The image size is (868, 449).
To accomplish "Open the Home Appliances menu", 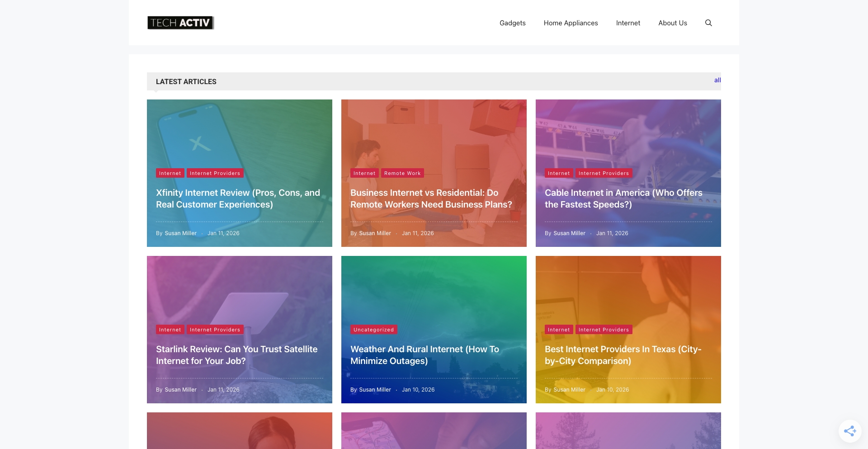I will click(x=571, y=23).
